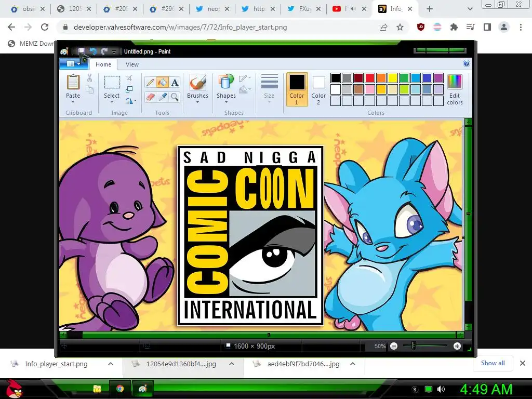
Task: Click the Share this page icon
Action: 383,27
